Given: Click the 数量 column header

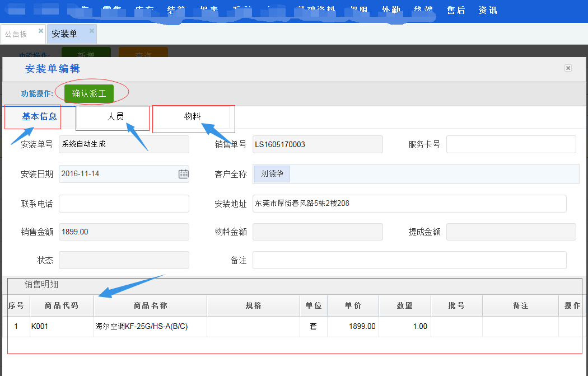Looking at the screenshot, I should (405, 306).
